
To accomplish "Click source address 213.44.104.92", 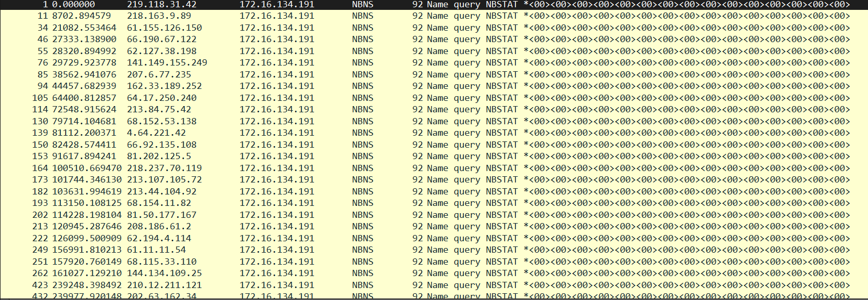I will 162,191.
